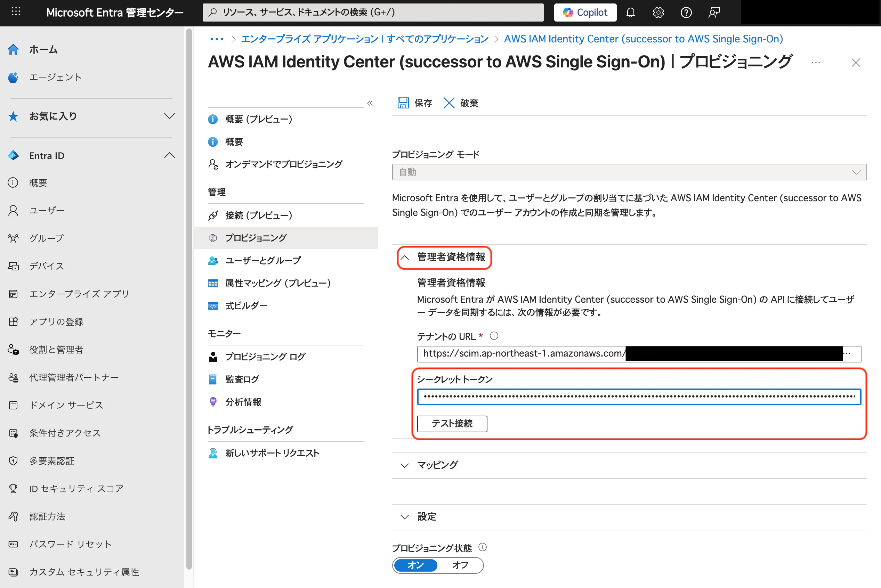Set provisioning status to オン

[415, 565]
